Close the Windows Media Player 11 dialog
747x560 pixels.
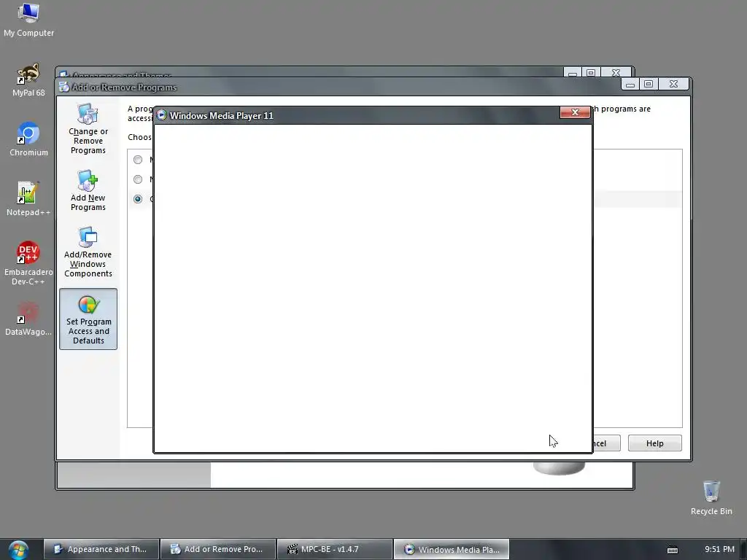[x=575, y=112]
